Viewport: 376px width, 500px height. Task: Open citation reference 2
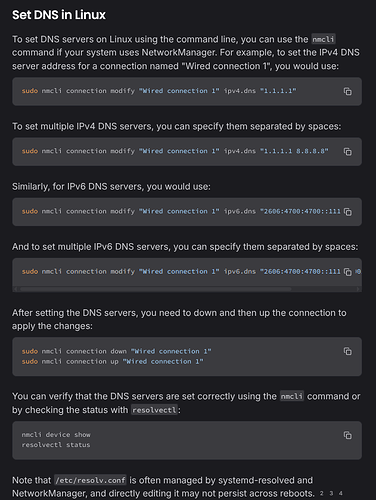click(322, 493)
